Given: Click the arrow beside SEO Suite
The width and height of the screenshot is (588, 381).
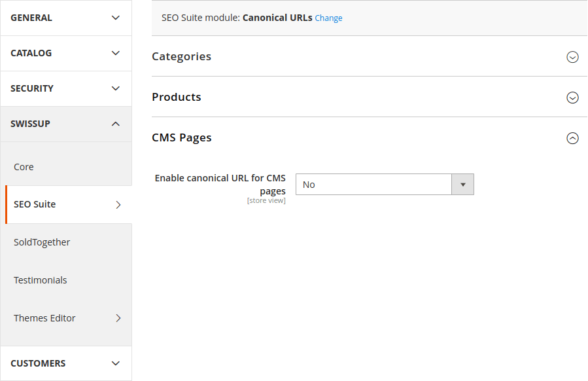Looking at the screenshot, I should tap(118, 204).
